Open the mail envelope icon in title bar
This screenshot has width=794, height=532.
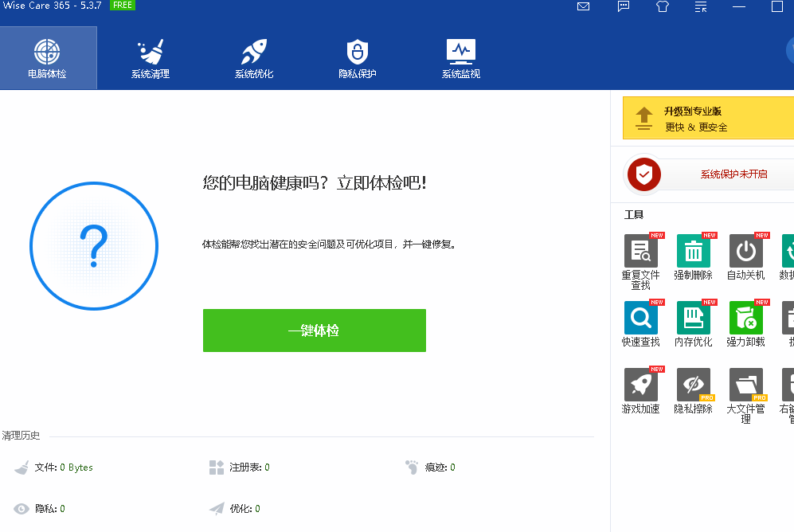tap(583, 6)
